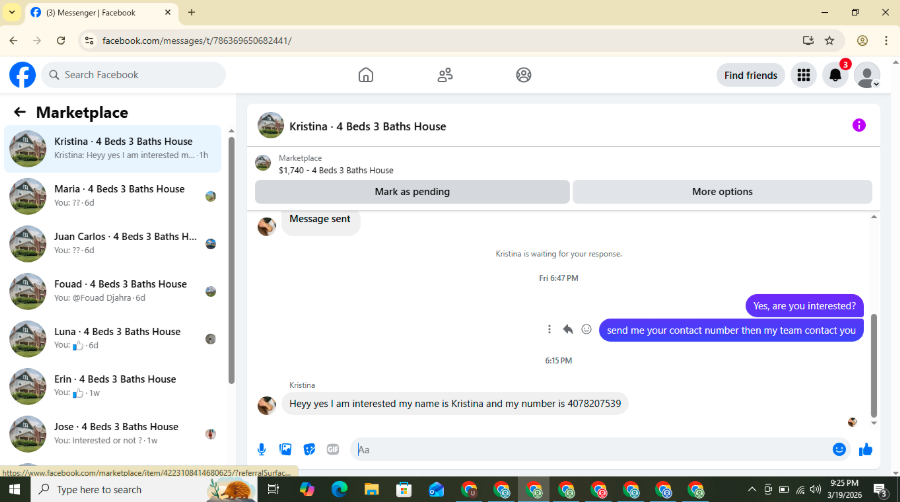Go back from the Marketplace chat list
The width and height of the screenshot is (900, 502).
click(x=20, y=112)
